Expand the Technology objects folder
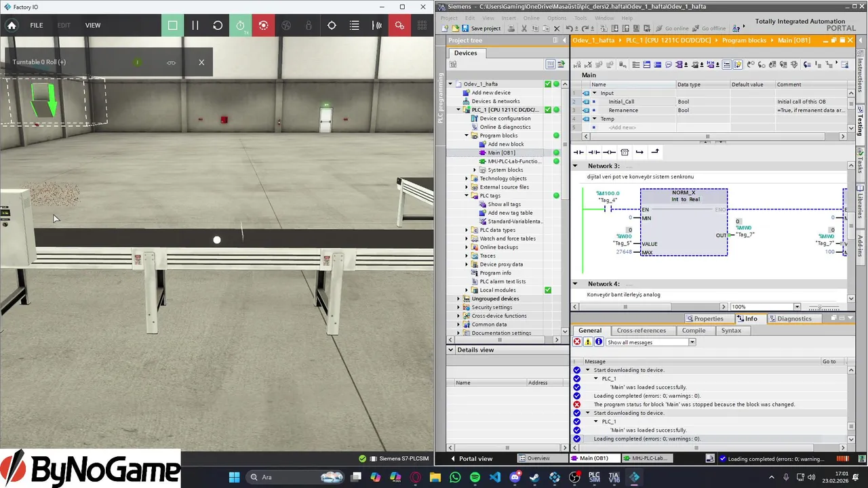 pyautogui.click(x=467, y=178)
